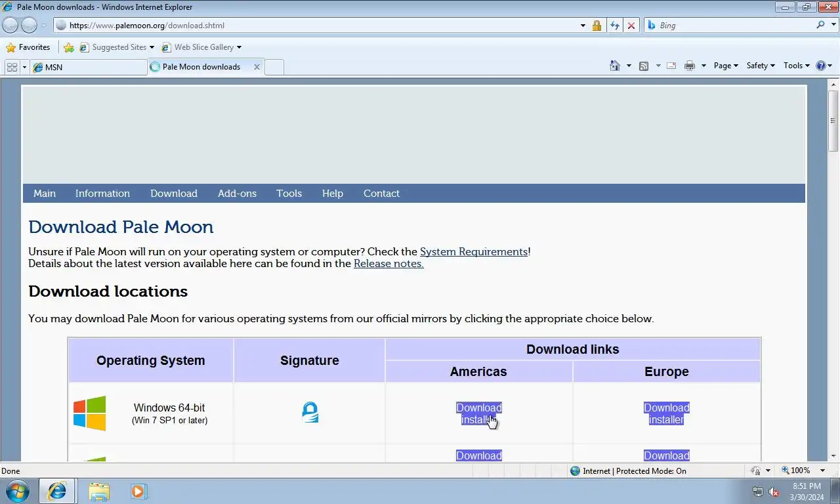Click the Read Mail envelope icon

click(671, 66)
